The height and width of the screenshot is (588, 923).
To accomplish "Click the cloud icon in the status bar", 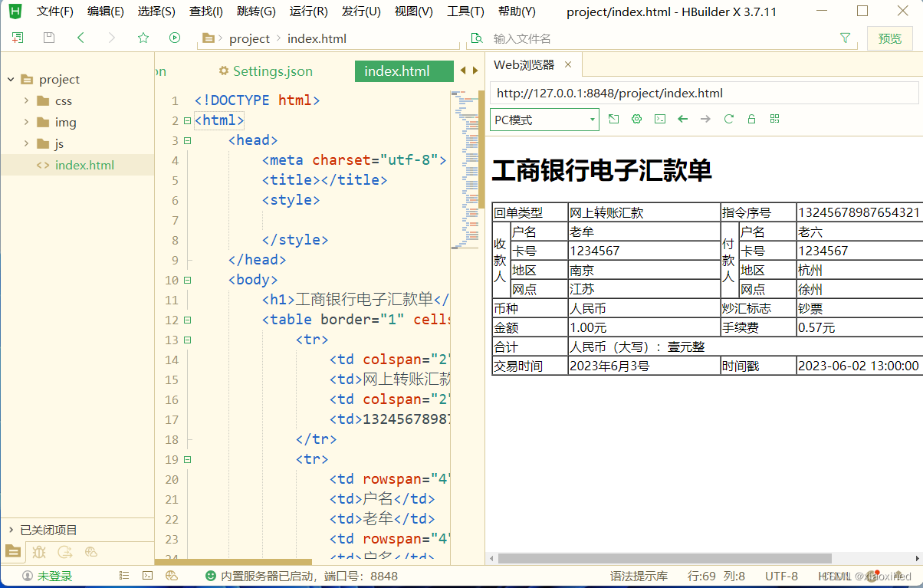I will tap(172, 576).
